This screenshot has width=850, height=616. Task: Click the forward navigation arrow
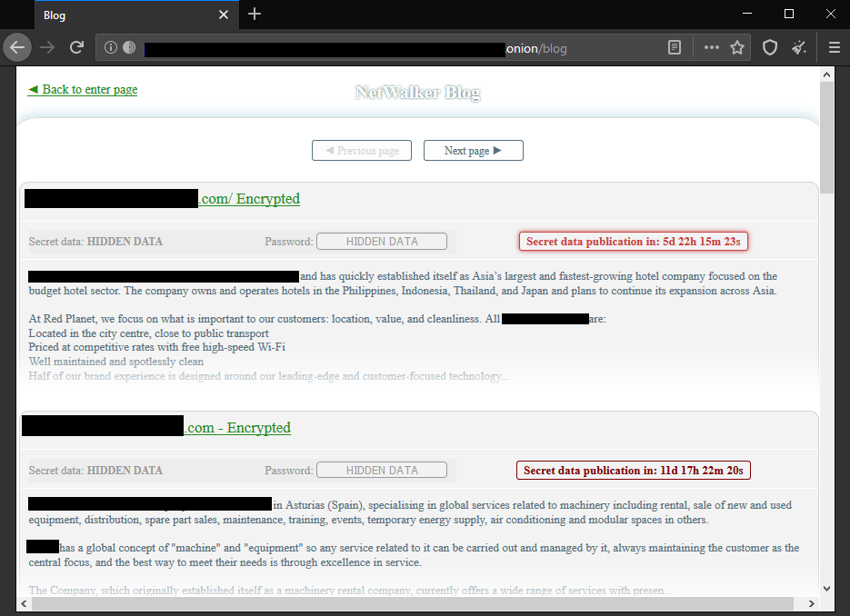click(x=47, y=47)
